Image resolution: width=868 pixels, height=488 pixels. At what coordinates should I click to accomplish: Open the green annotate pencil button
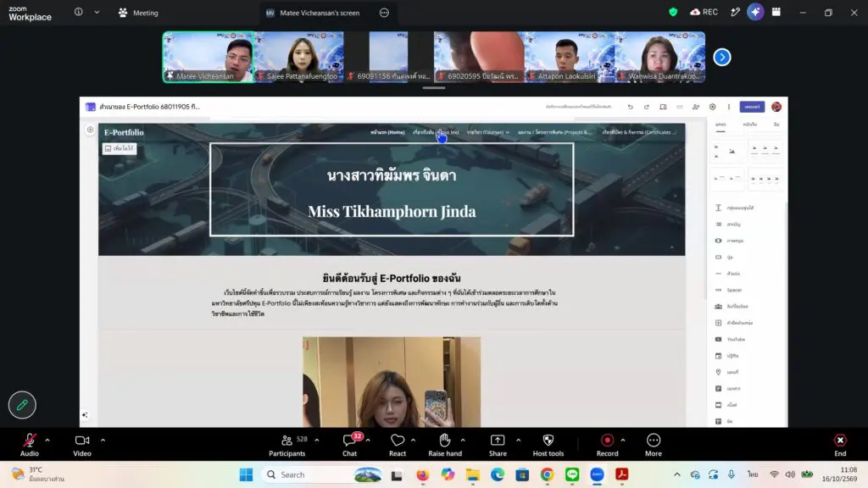tap(22, 405)
